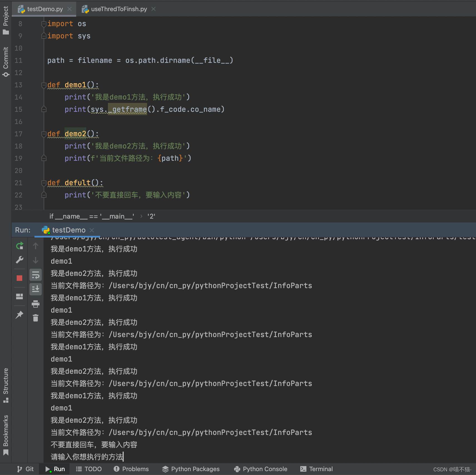
Task: Open the Python Packages tool window
Action: click(191, 469)
